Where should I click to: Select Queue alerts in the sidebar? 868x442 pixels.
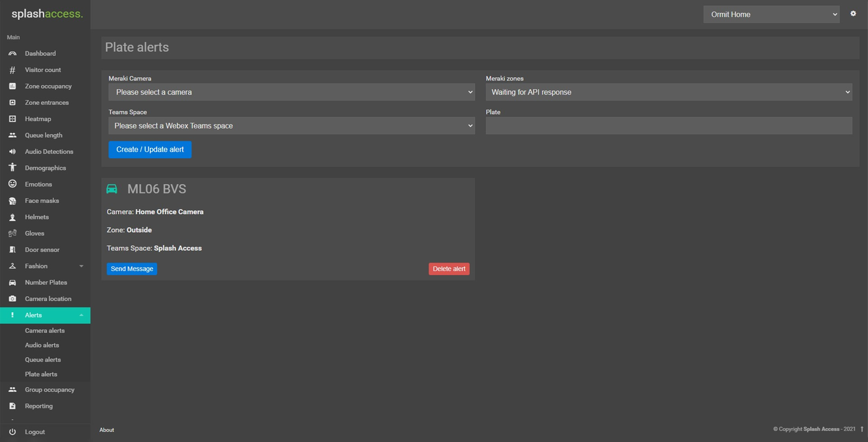42,359
